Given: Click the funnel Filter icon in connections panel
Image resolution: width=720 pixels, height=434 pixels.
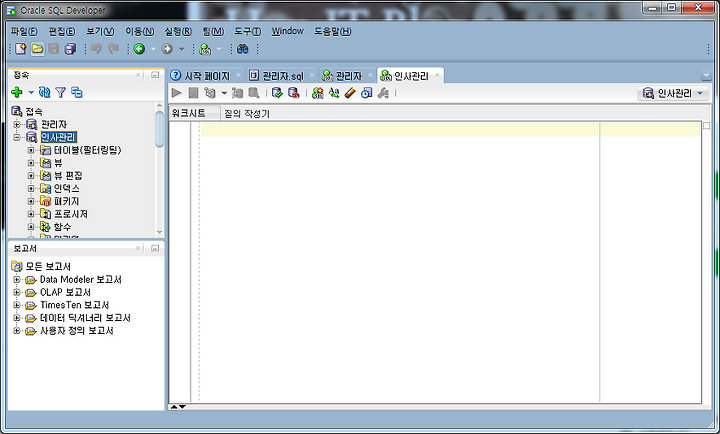Looking at the screenshot, I should 61,92.
